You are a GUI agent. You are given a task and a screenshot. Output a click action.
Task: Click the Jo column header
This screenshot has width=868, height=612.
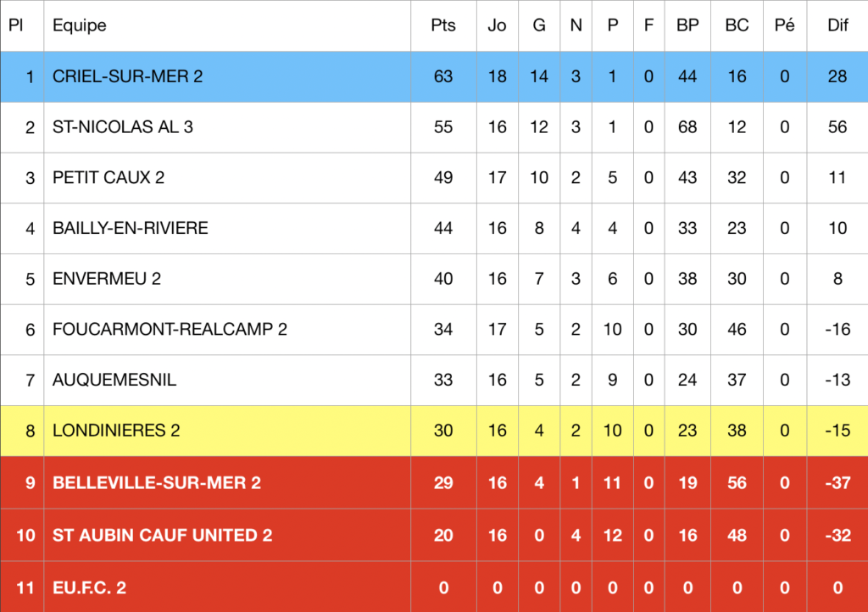pos(497,25)
